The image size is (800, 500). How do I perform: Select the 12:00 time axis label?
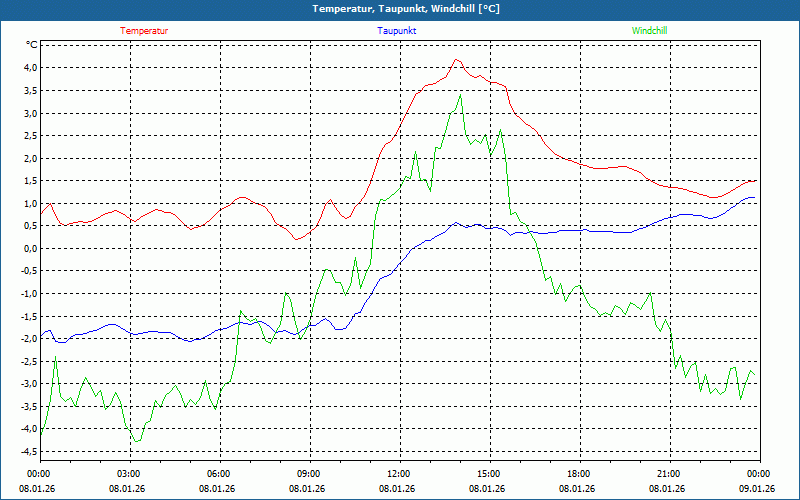point(398,474)
